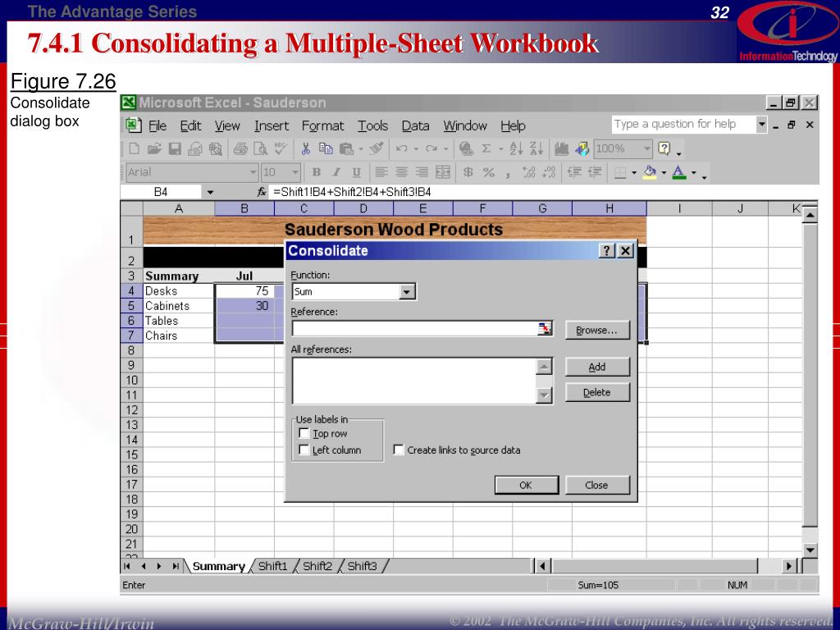Click the Close button in the dialog
Viewport: 840px width, 630px height.
pos(597,485)
